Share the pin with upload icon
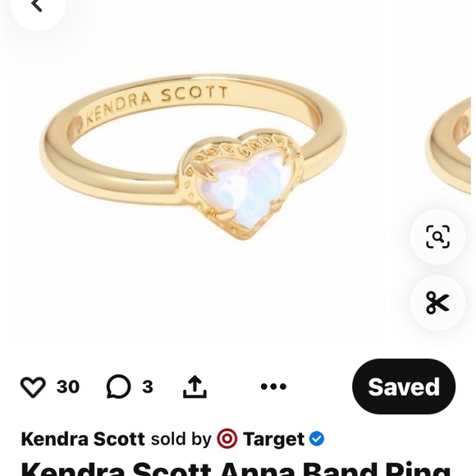476x476 pixels. point(195,387)
